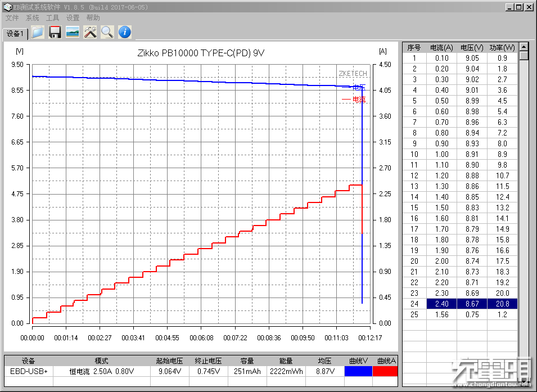Click the 电压(V) column header
The image size is (537, 392).
coord(471,47)
